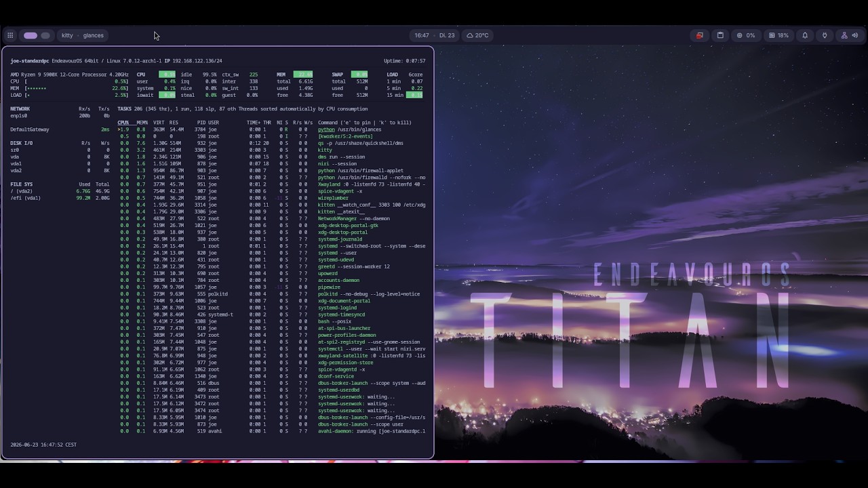
Task: Click the hostname joe-standardpc
Action: (x=30, y=61)
